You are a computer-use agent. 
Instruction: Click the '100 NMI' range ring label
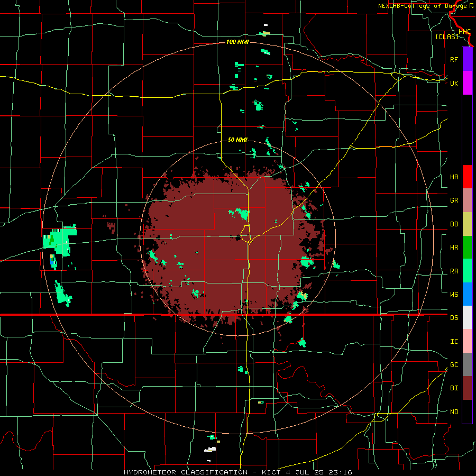coord(237,42)
